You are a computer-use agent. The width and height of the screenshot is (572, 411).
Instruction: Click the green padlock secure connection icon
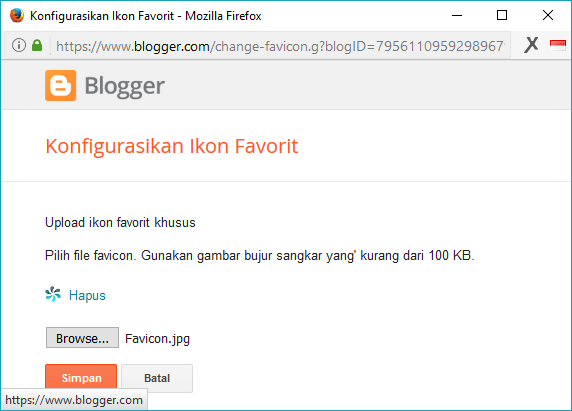(37, 45)
